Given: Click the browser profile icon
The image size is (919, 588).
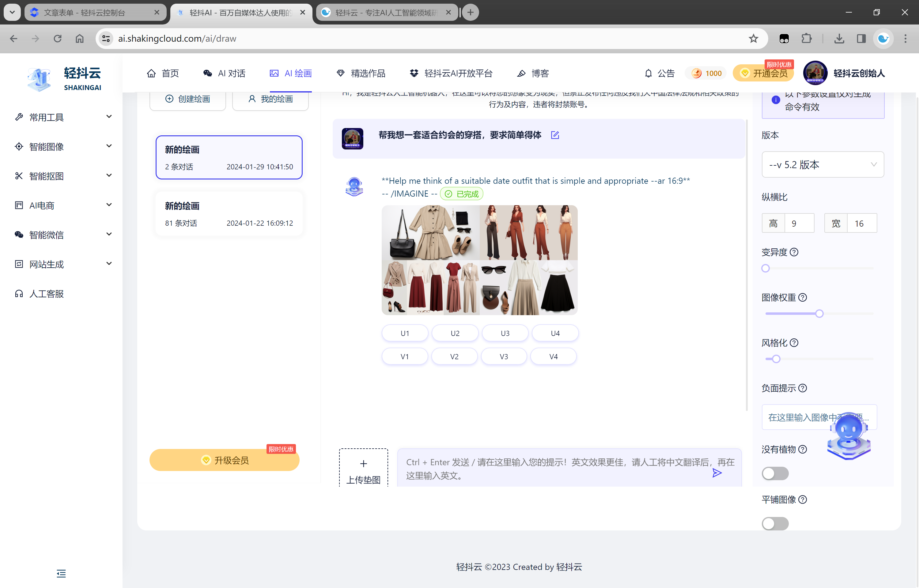Looking at the screenshot, I should [x=883, y=39].
